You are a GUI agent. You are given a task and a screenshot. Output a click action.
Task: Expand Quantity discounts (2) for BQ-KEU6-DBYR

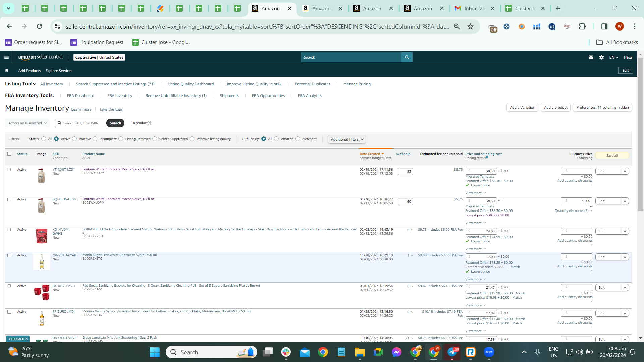573,211
